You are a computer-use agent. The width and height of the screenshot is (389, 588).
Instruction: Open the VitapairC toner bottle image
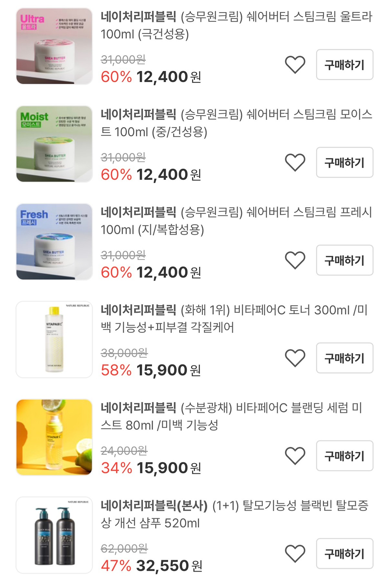[54, 340]
